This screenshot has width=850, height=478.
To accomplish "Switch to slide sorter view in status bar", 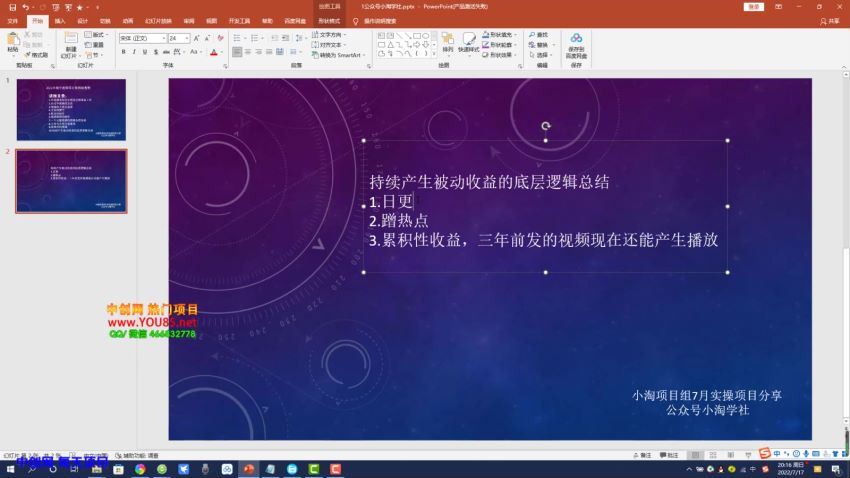I will [x=713, y=455].
